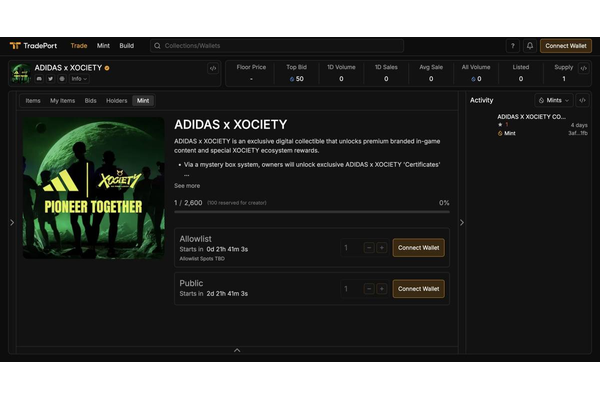The image size is (600, 400).
Task: Open the ADIDAS X XOCIETY CO... activity entry
Action: pos(532,117)
